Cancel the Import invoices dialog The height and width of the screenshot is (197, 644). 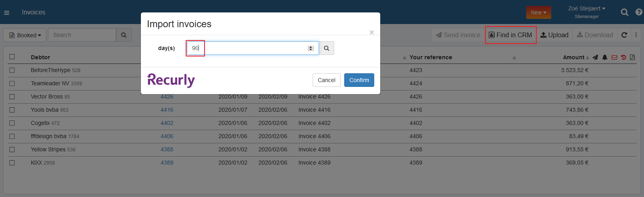coord(326,80)
